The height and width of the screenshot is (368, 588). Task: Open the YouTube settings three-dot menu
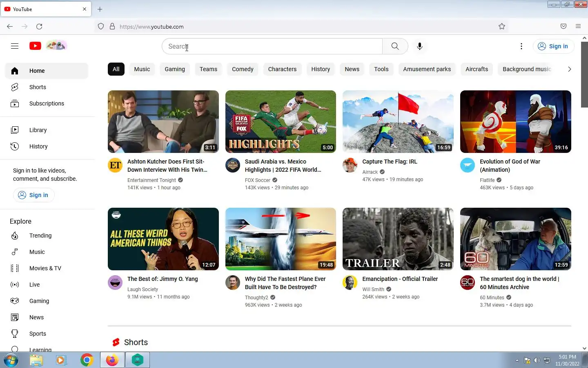pos(521,46)
